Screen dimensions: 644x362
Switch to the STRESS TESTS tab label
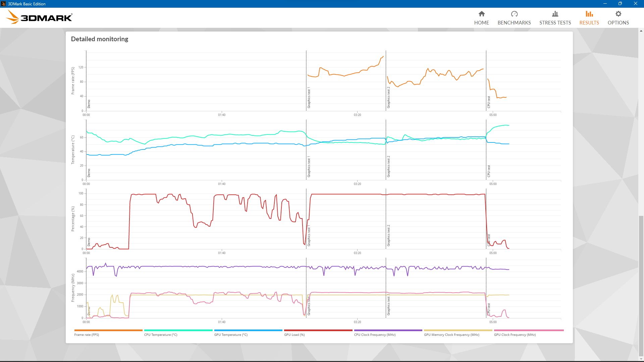(x=555, y=23)
